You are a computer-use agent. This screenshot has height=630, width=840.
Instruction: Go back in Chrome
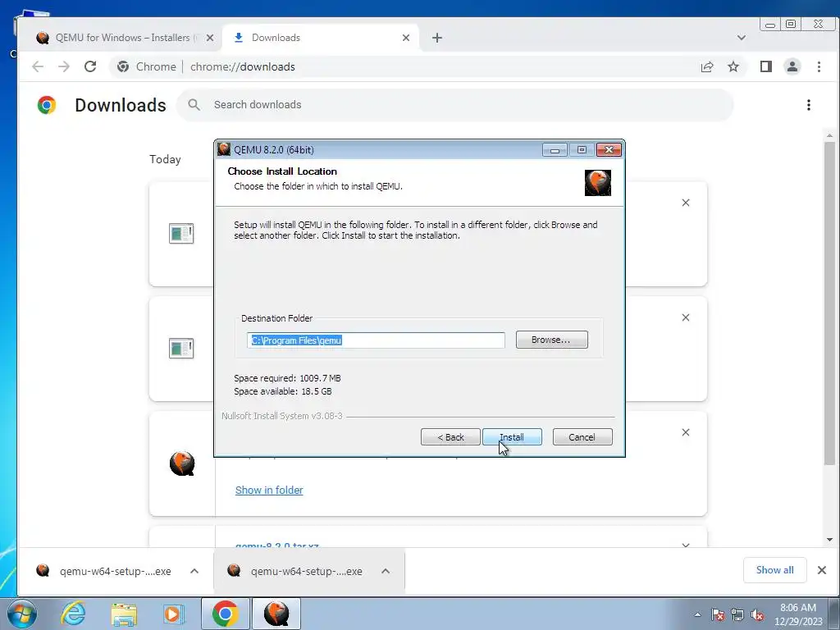coord(38,66)
